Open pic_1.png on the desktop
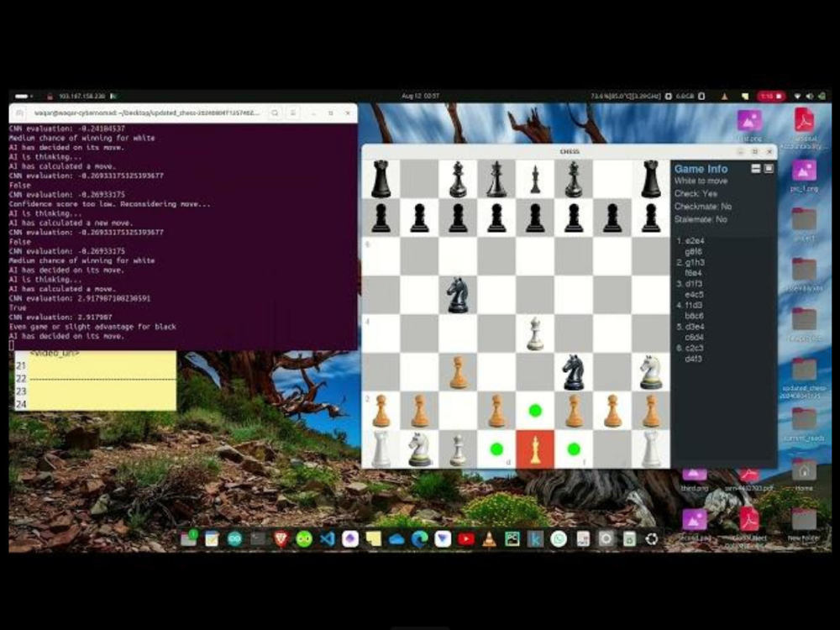Image resolution: width=840 pixels, height=630 pixels. [804, 176]
